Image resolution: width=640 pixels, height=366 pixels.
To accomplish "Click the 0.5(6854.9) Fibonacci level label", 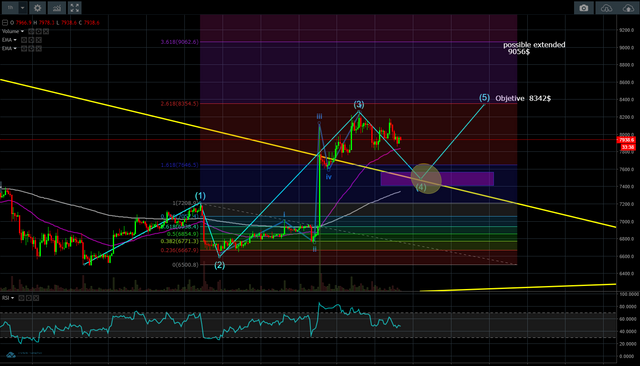I will coord(183,234).
